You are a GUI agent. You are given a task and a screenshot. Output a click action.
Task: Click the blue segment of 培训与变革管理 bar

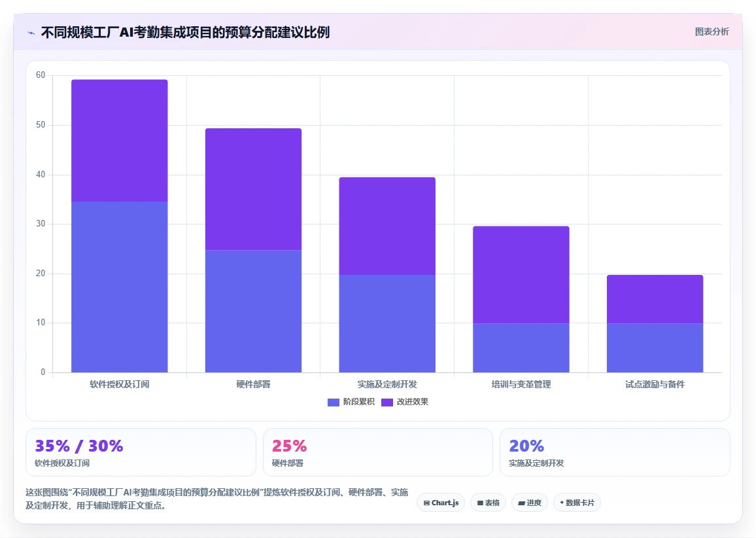[x=521, y=348]
